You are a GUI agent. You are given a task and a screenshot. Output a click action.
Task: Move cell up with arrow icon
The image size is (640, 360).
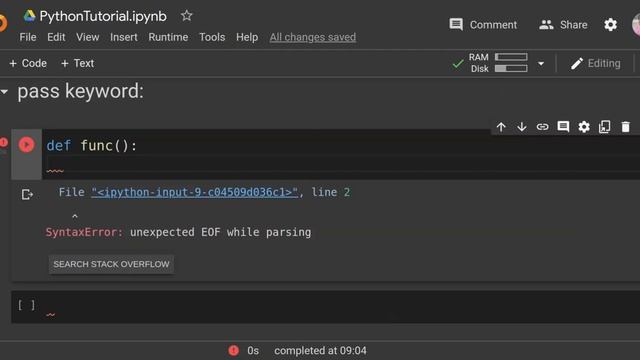[x=501, y=127]
